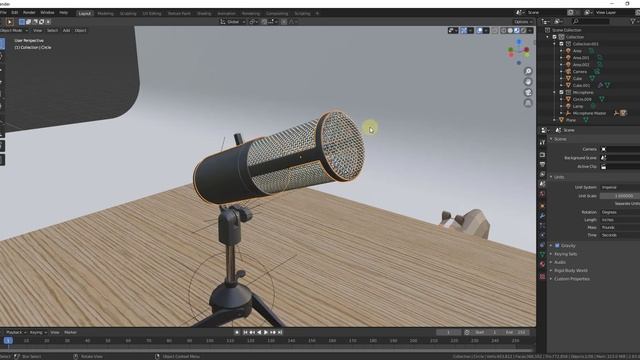640x360 pixels.
Task: Click the navigation gizmo blue Z axis
Action: pos(519,42)
